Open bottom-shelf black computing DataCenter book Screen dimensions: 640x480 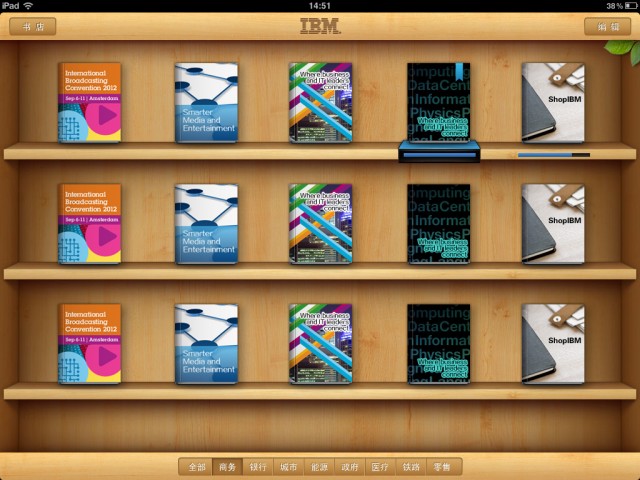click(x=439, y=344)
